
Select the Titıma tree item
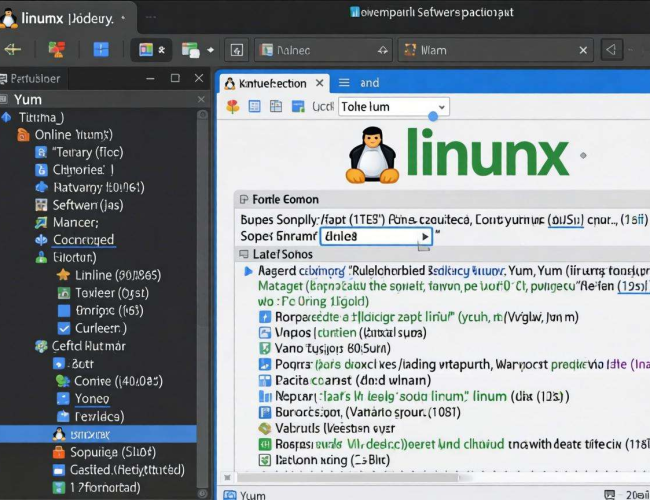pos(41,117)
